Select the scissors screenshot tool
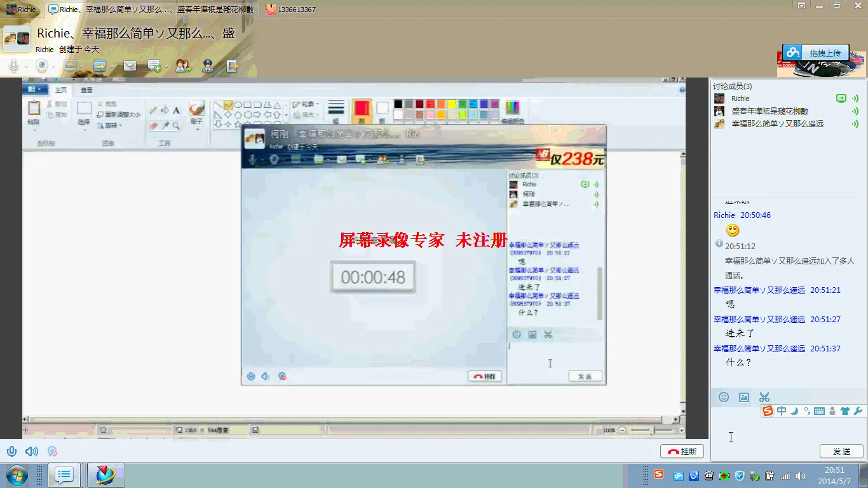 [764, 397]
